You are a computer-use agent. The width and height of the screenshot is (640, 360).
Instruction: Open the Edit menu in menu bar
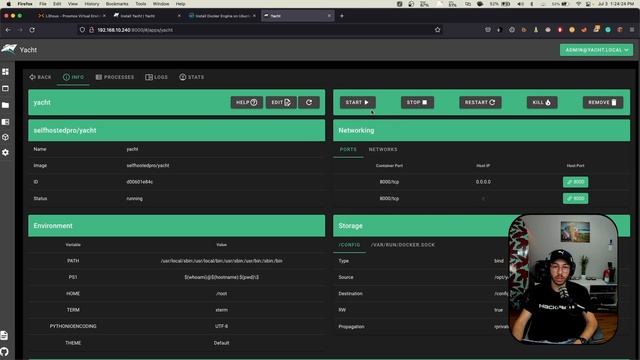(x=57, y=4)
